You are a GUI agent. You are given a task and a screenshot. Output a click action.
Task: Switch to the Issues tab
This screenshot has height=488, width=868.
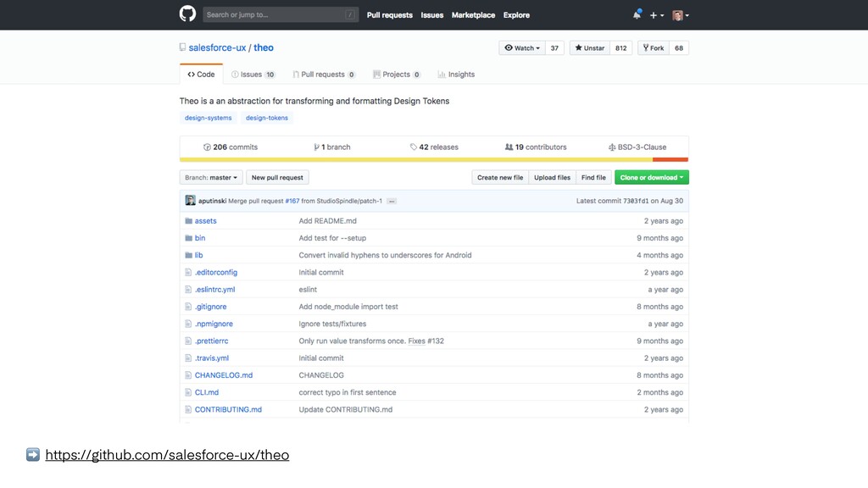(x=253, y=75)
